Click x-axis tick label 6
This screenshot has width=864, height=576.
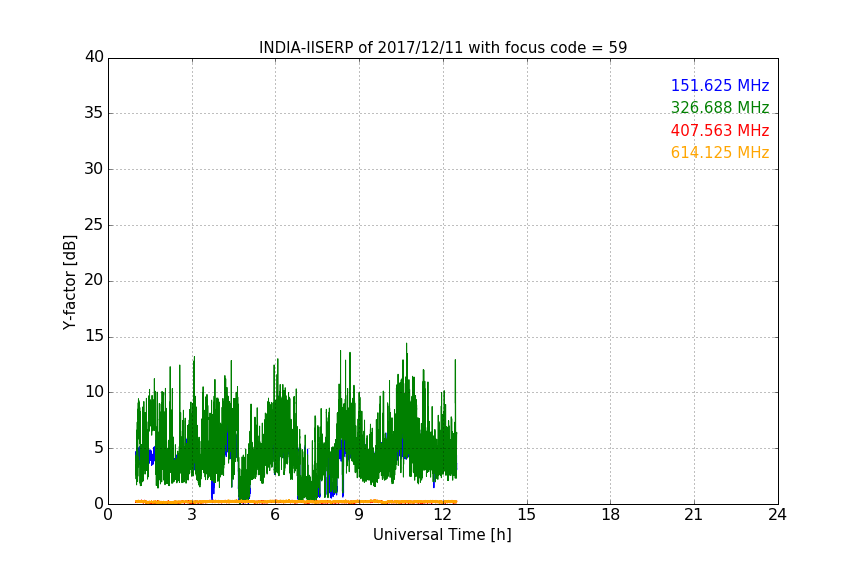click(275, 515)
